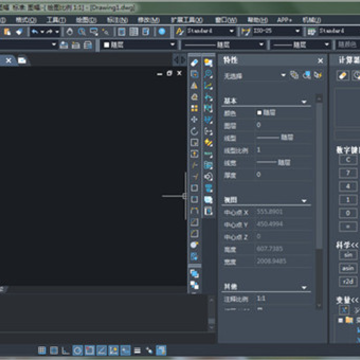Click the 颜色 随层 swatch in Properties
Screen dimensions: 360x360
click(259, 113)
